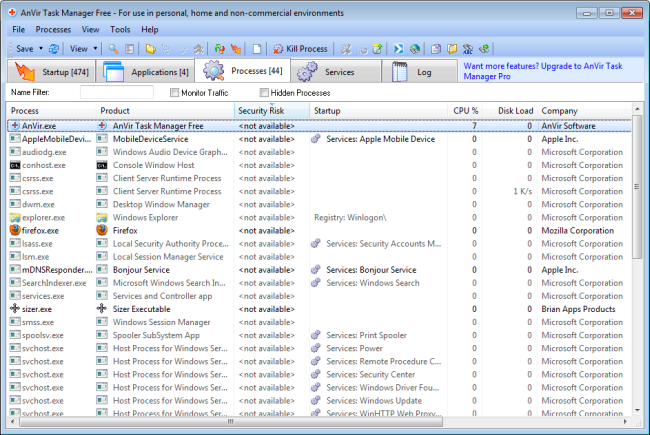Click the horizontal scrollbar right arrow
The width and height of the screenshot is (650, 435).
pyautogui.click(x=625, y=421)
